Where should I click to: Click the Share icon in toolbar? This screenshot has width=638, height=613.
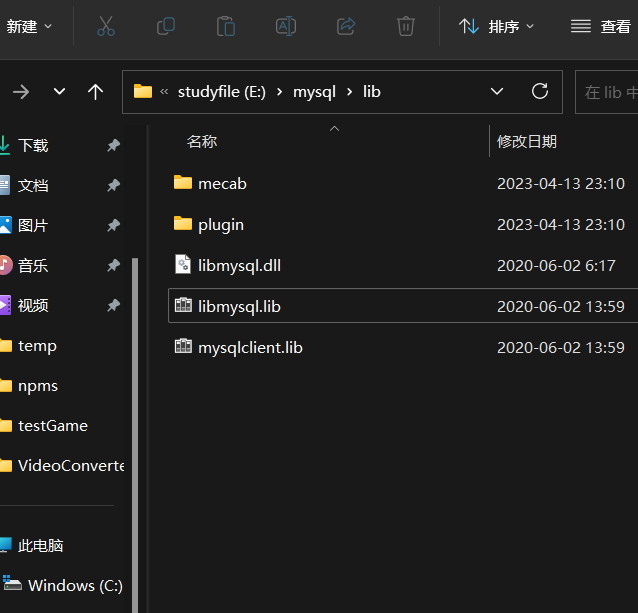tap(346, 26)
